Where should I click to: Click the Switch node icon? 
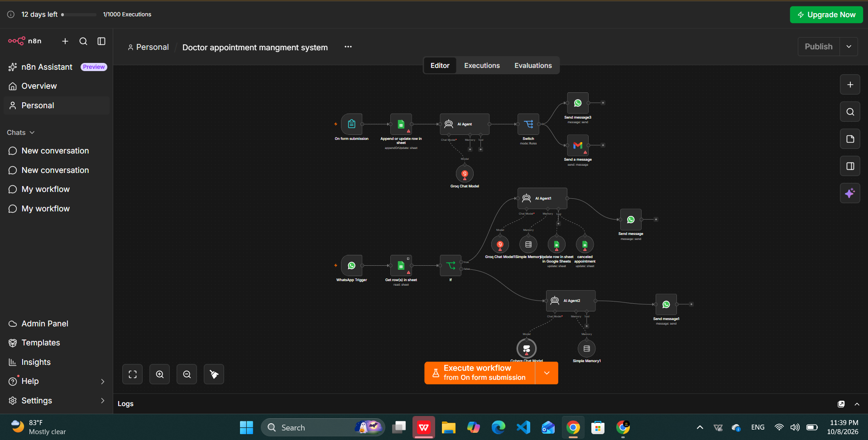click(528, 124)
